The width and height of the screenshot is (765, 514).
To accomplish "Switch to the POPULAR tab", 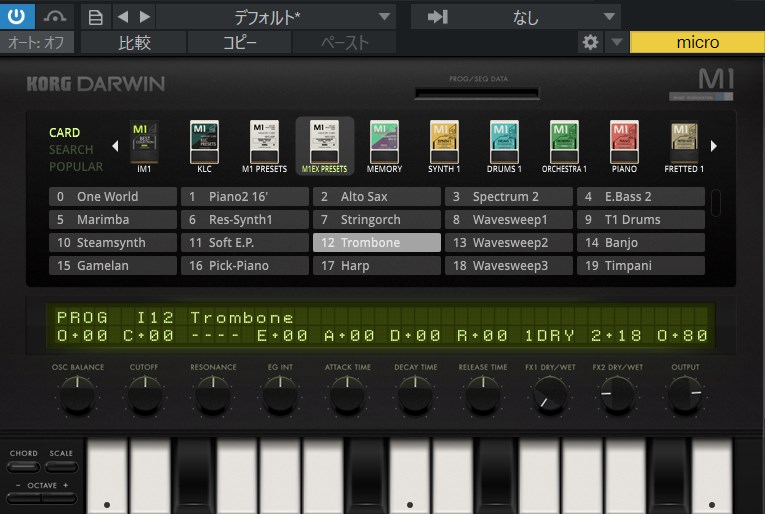I will (76, 167).
